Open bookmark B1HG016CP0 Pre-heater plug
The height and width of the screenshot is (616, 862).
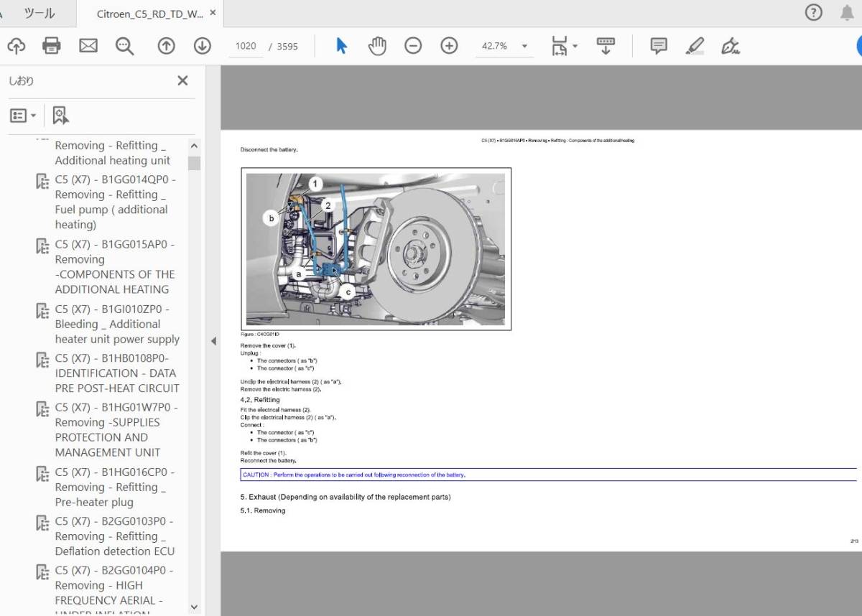115,487
